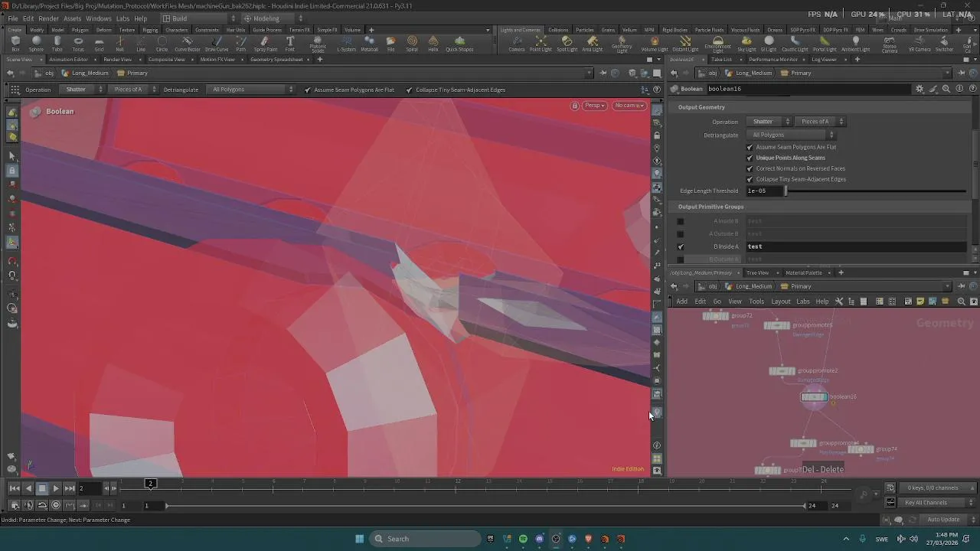The image size is (980, 551).
Task: Open the Operation dropdown showing Shatter in parameters
Action: (x=769, y=122)
